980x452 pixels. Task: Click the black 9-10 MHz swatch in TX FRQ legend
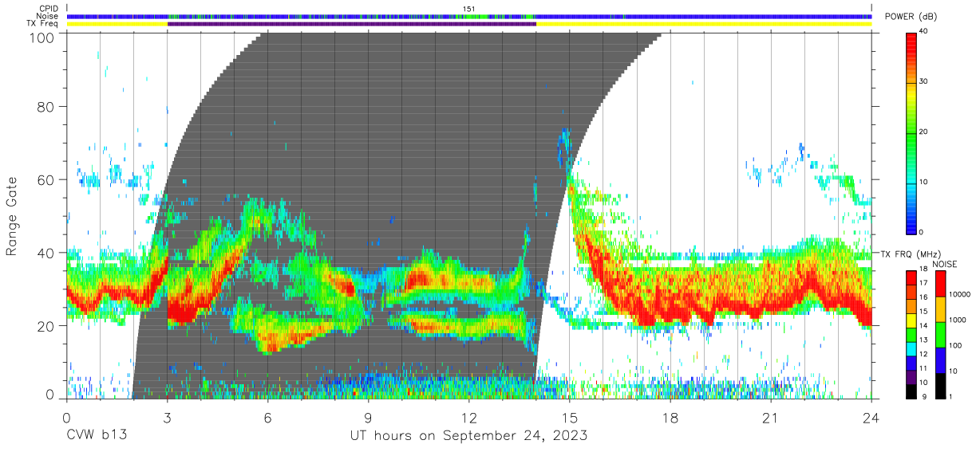coord(911,391)
